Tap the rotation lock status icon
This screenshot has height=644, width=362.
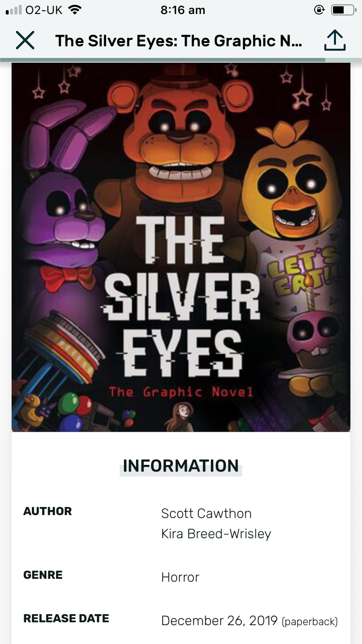click(x=319, y=10)
